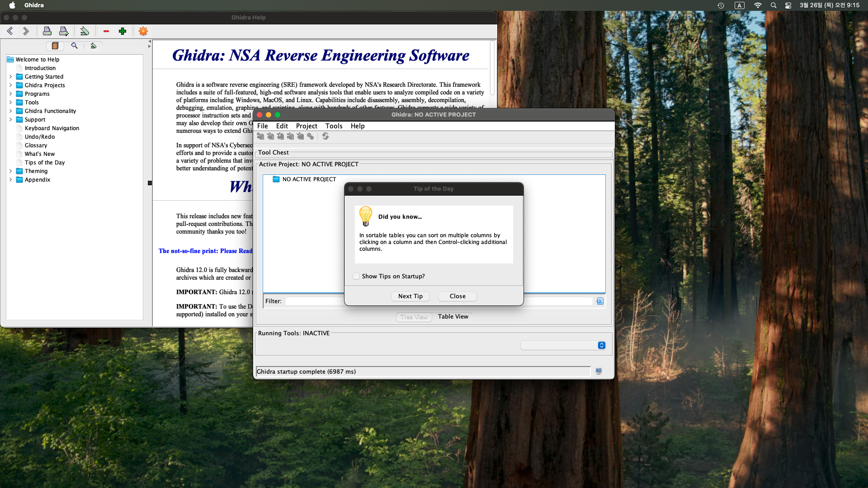
Task: Switch to Table View tab
Action: [x=453, y=317]
